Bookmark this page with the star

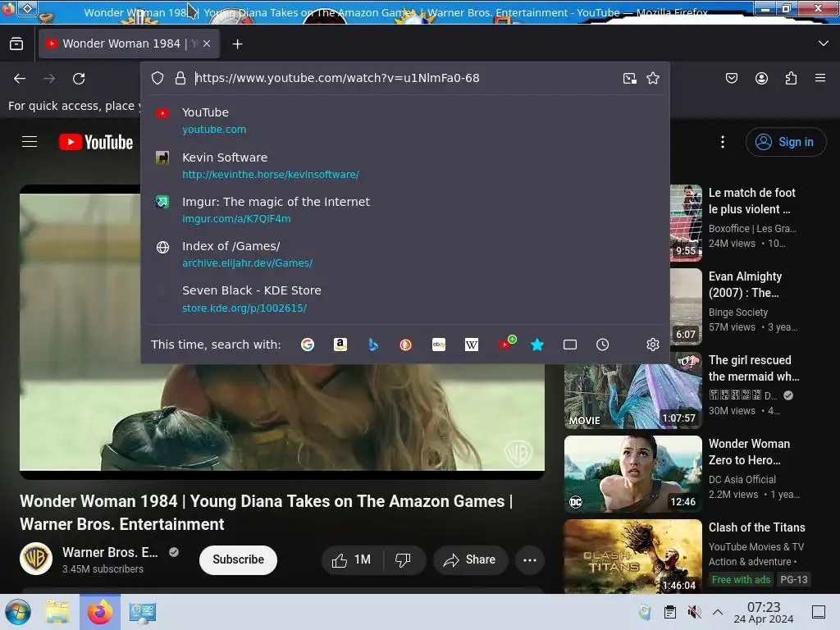coord(652,78)
